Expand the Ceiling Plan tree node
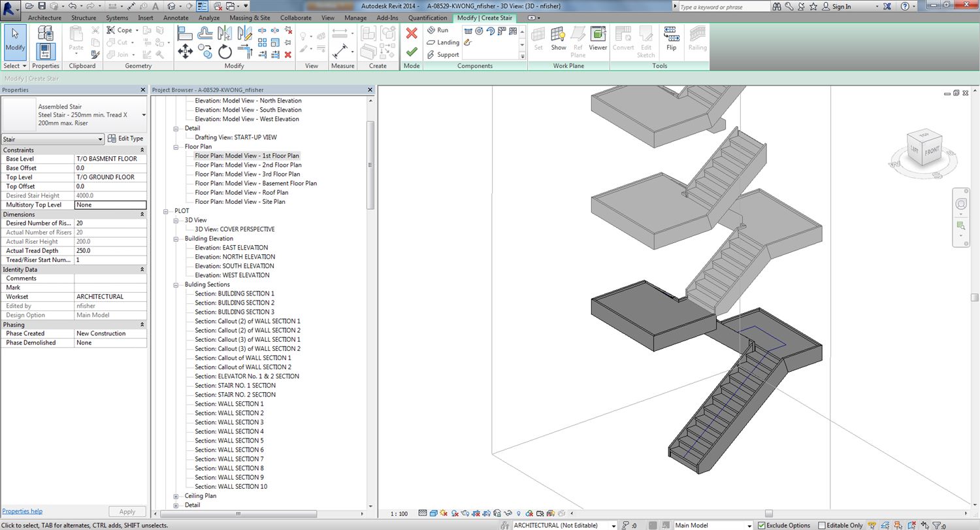The height and width of the screenshot is (530, 980). coord(176,496)
